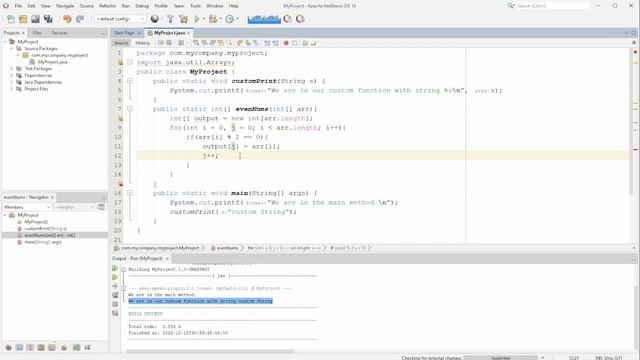Click the Build Project hammer icon
The width and height of the screenshot is (640, 360).
[170, 19]
